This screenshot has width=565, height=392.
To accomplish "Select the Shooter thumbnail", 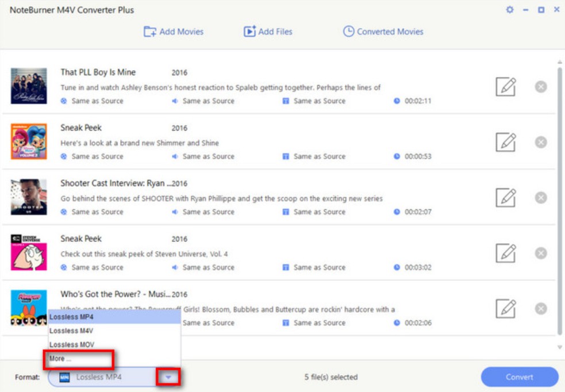I will click(29, 197).
